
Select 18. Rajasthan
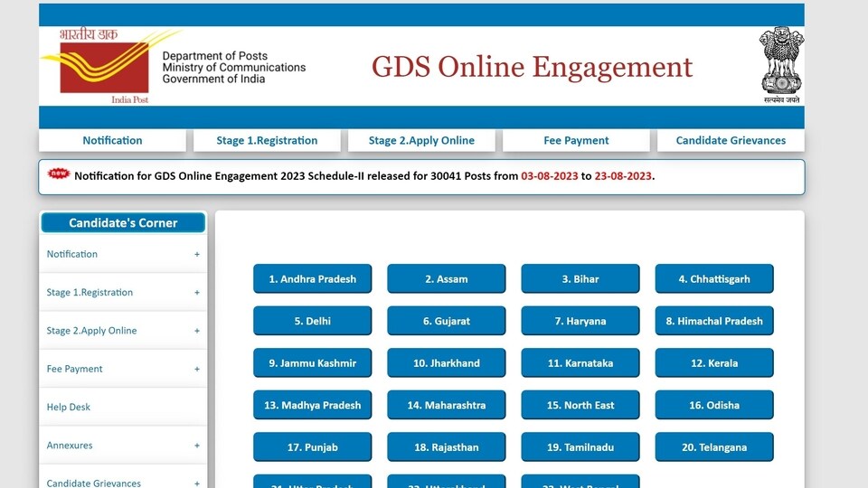tap(446, 447)
